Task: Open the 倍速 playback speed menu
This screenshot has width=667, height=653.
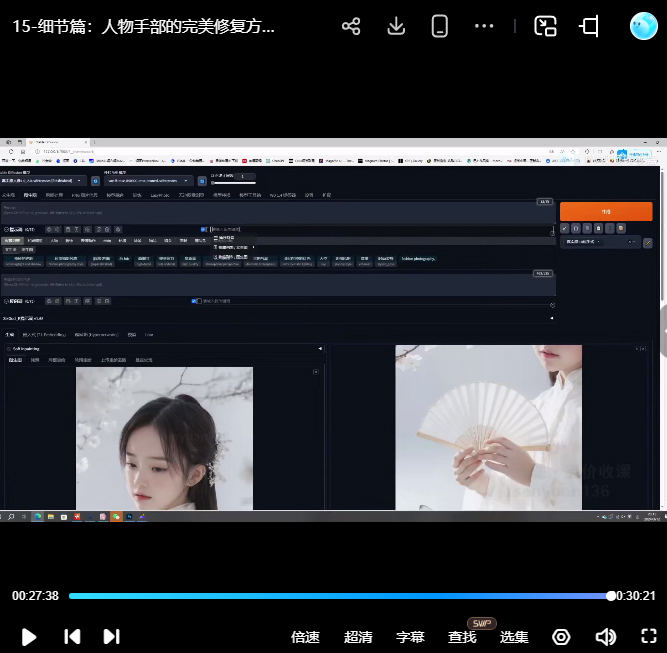Action: pos(305,637)
